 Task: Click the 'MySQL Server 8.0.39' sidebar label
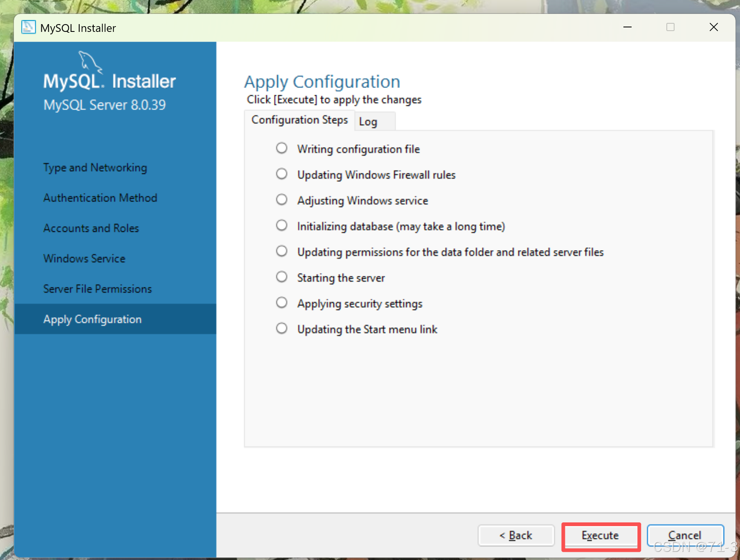click(x=105, y=105)
